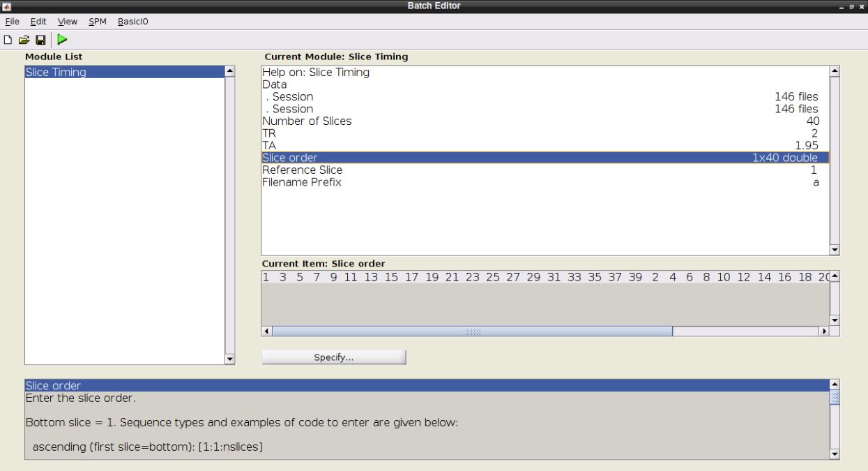Click the Current Item vertical scroll-down arrow
Viewport: 868px width, 471px height.
[835, 320]
